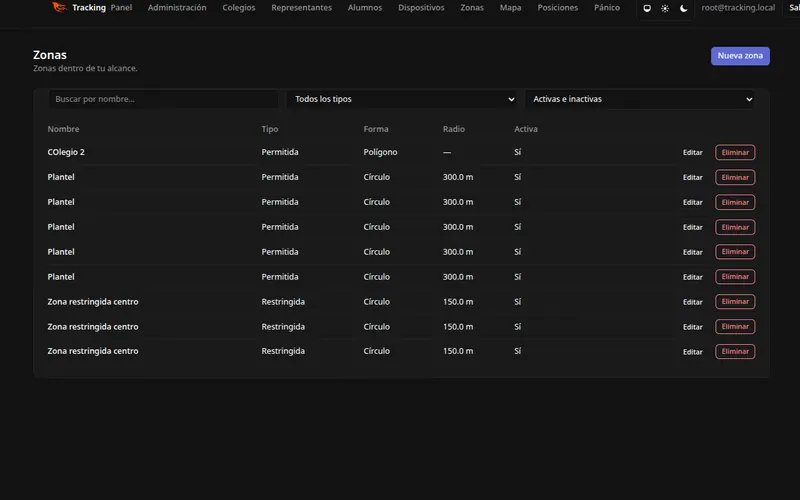Click the Radio column header

coord(454,129)
